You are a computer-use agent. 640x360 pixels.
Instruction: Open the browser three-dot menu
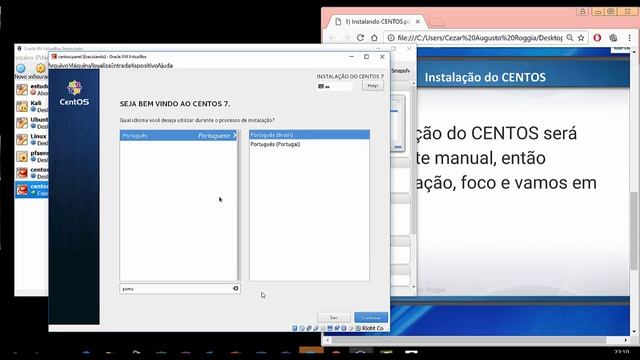pos(629,38)
